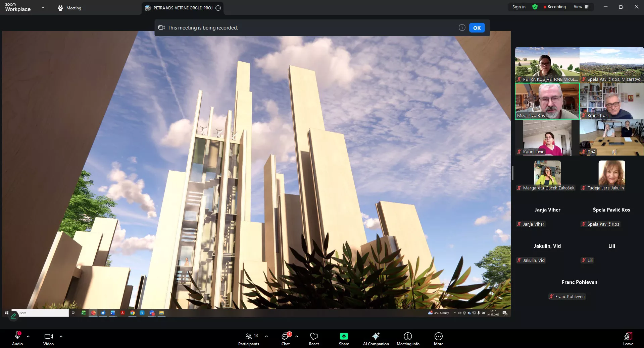Toggle camera with Video button
The width and height of the screenshot is (644, 348).
(48, 339)
